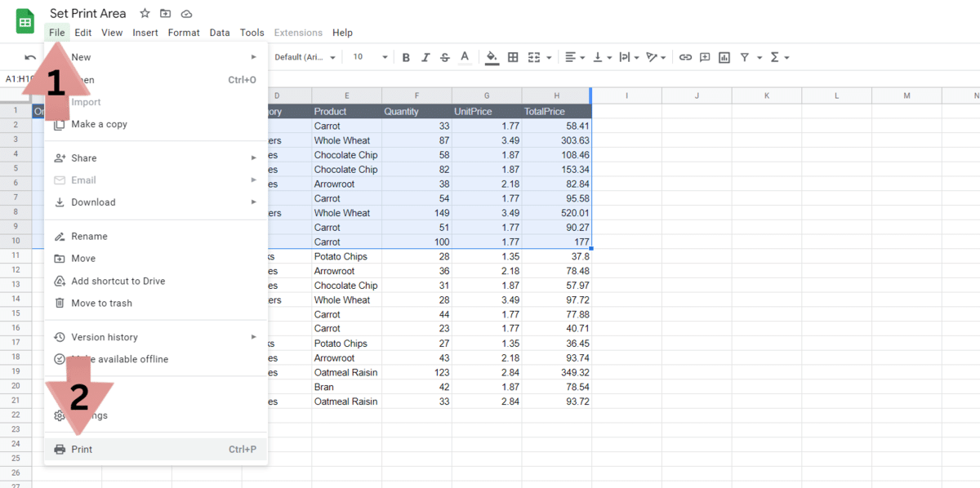Insert a comment
The width and height of the screenshot is (980, 488).
point(704,57)
